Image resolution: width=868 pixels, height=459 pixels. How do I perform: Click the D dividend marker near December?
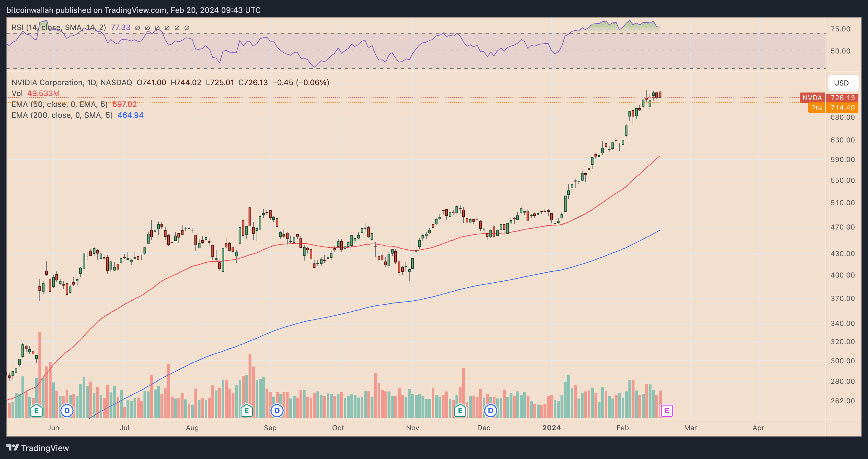(491, 410)
